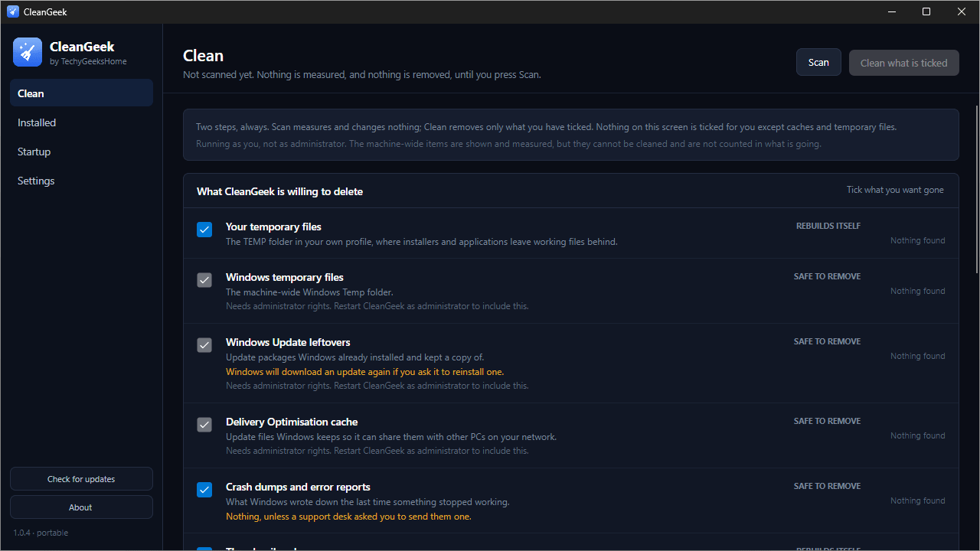This screenshot has height=551, width=980.
Task: Click the Crash dumps and error reports title
Action: [298, 487]
